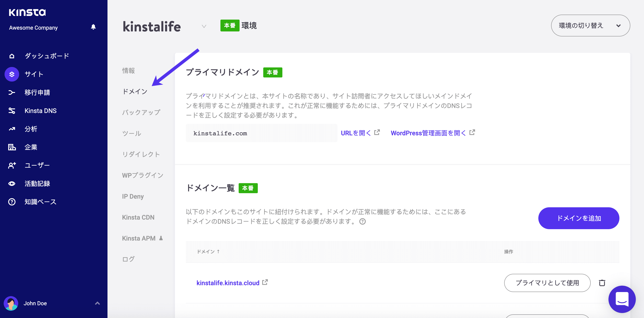Click the kinstalife site title

(152, 26)
